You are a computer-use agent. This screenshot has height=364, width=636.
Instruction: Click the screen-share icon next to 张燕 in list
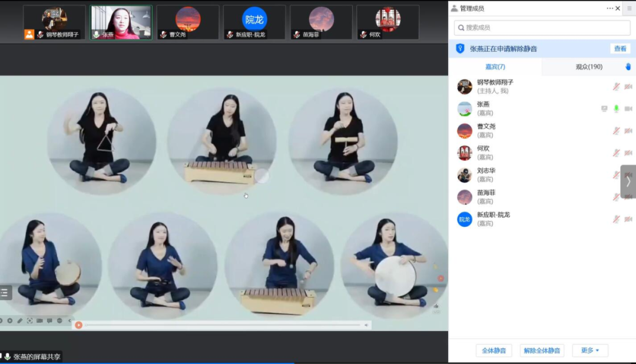click(x=604, y=108)
